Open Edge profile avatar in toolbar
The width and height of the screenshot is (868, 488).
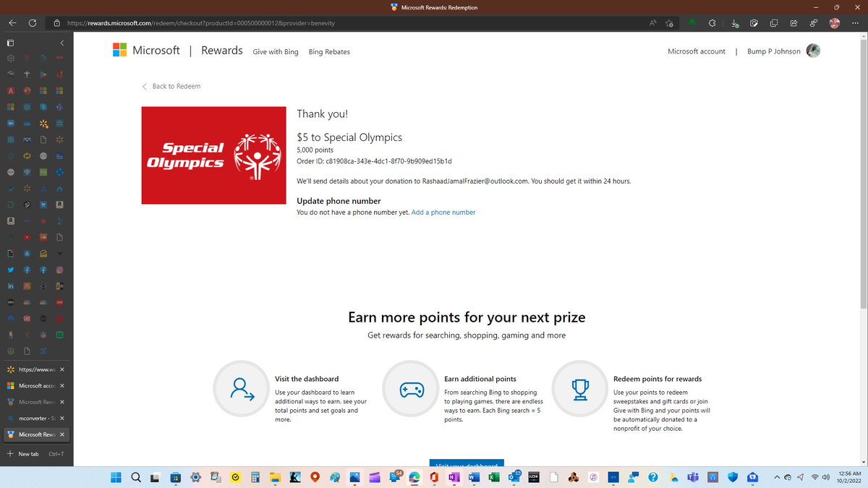[834, 23]
